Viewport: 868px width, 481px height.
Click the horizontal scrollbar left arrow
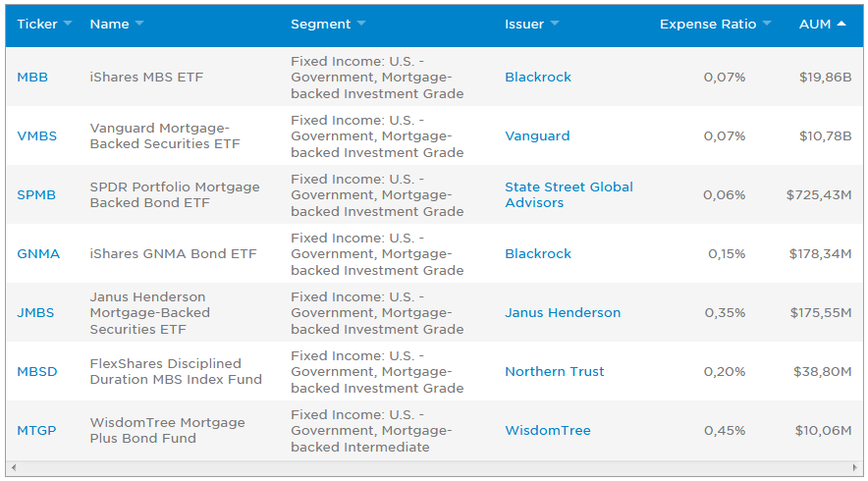click(11, 468)
